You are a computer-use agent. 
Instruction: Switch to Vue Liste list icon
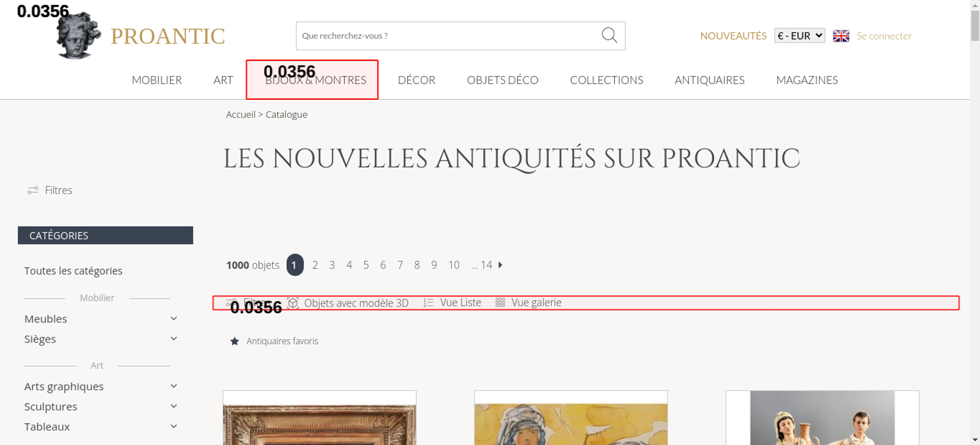tap(428, 303)
